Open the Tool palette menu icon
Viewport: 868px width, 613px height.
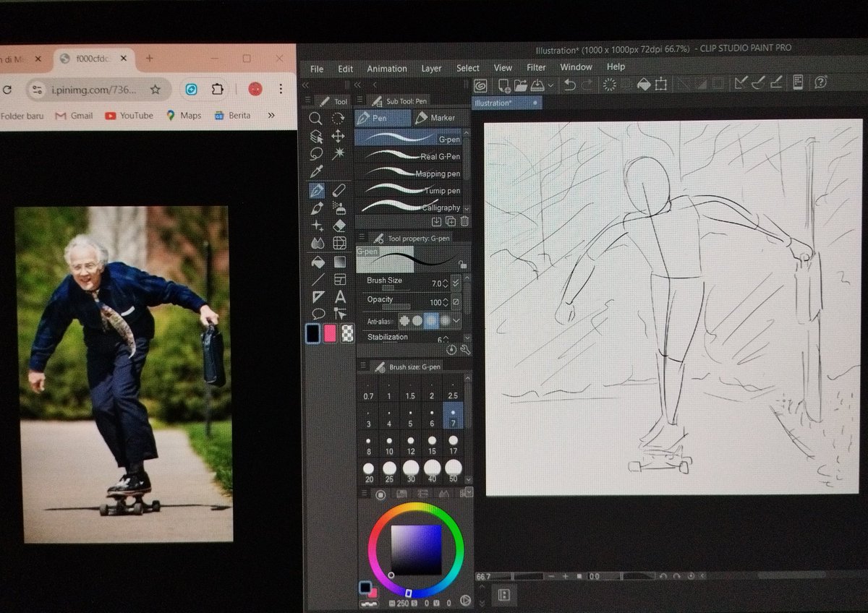[x=309, y=101]
